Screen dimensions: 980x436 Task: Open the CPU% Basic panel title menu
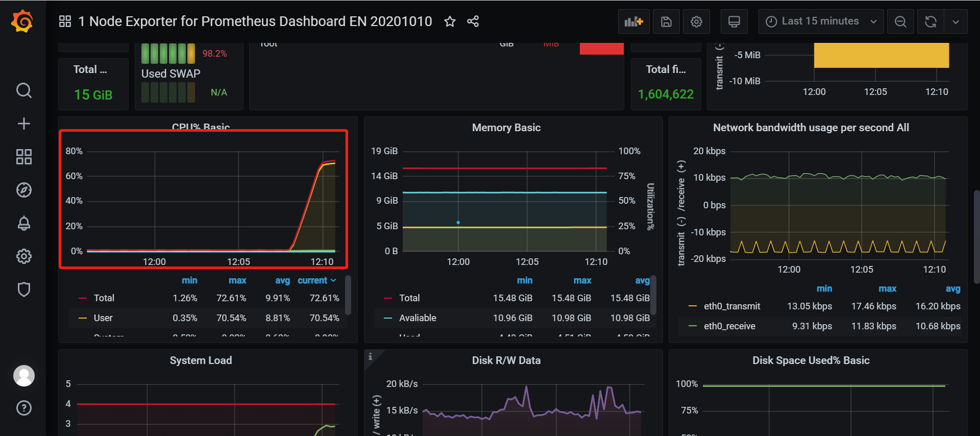(x=201, y=127)
